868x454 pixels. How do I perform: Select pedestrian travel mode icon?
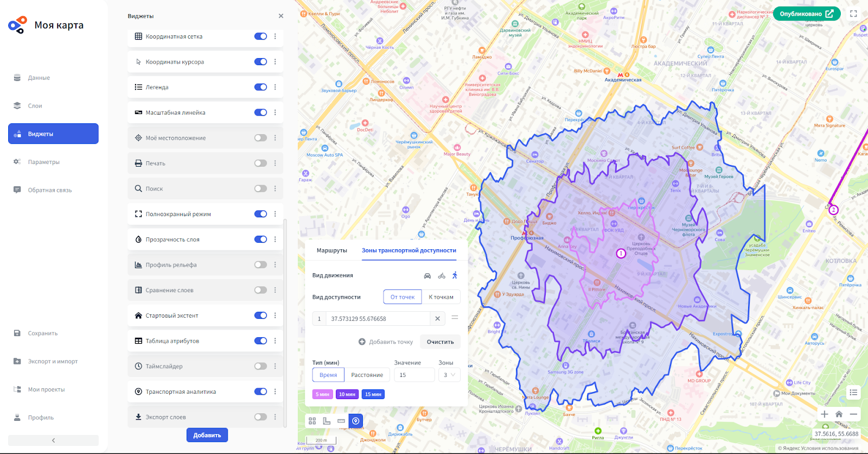[x=455, y=275]
